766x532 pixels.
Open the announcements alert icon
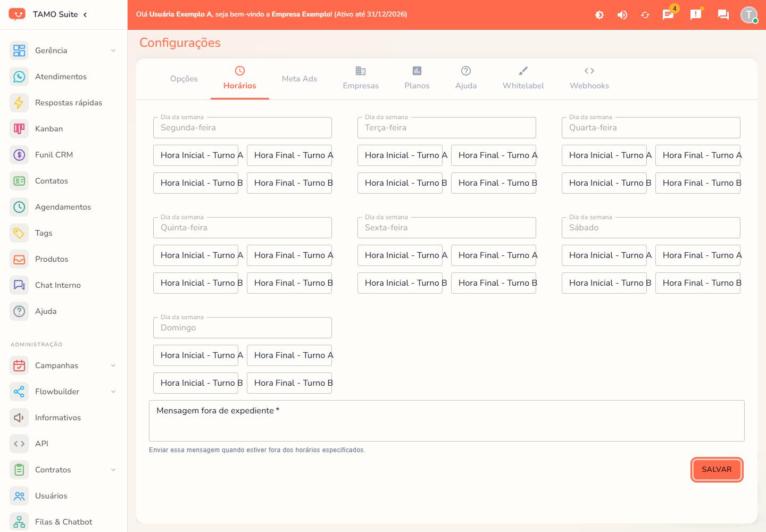point(696,15)
